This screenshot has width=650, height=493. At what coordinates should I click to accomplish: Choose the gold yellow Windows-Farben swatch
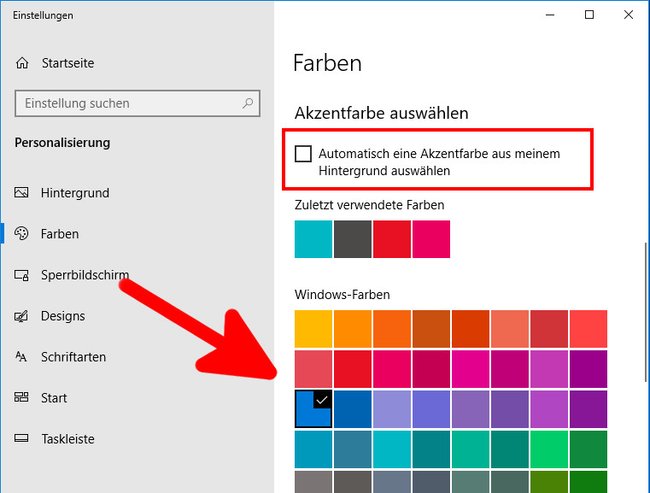point(313,329)
